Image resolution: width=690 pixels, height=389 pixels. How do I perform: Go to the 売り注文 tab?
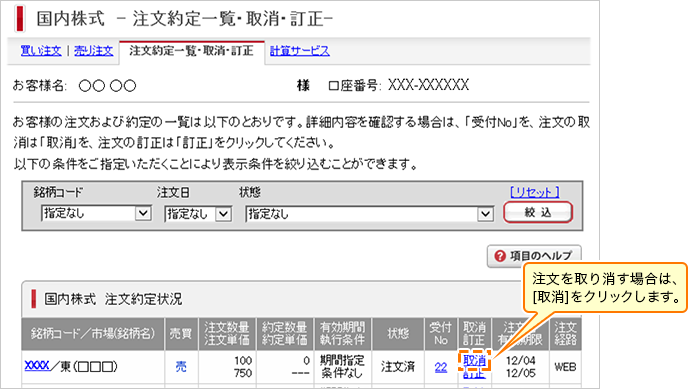(x=93, y=51)
